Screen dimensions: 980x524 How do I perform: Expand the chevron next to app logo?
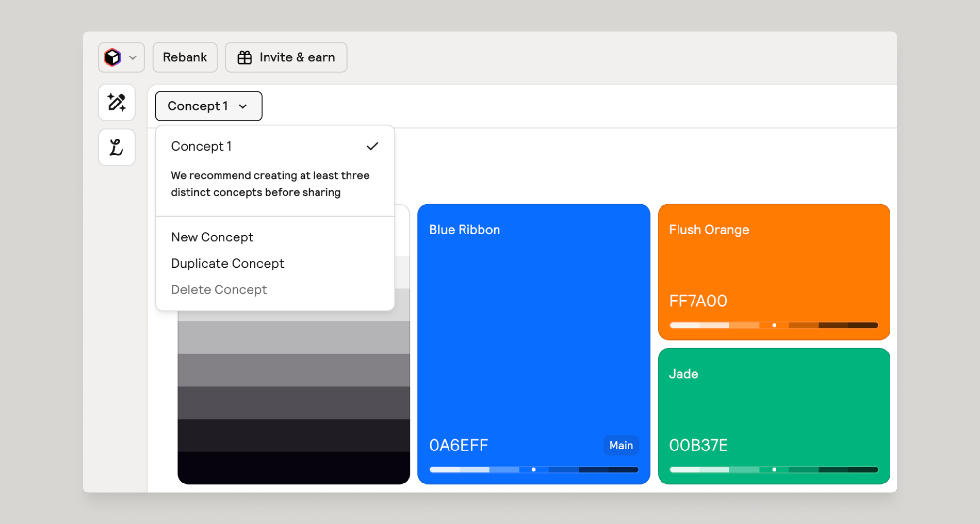point(133,57)
